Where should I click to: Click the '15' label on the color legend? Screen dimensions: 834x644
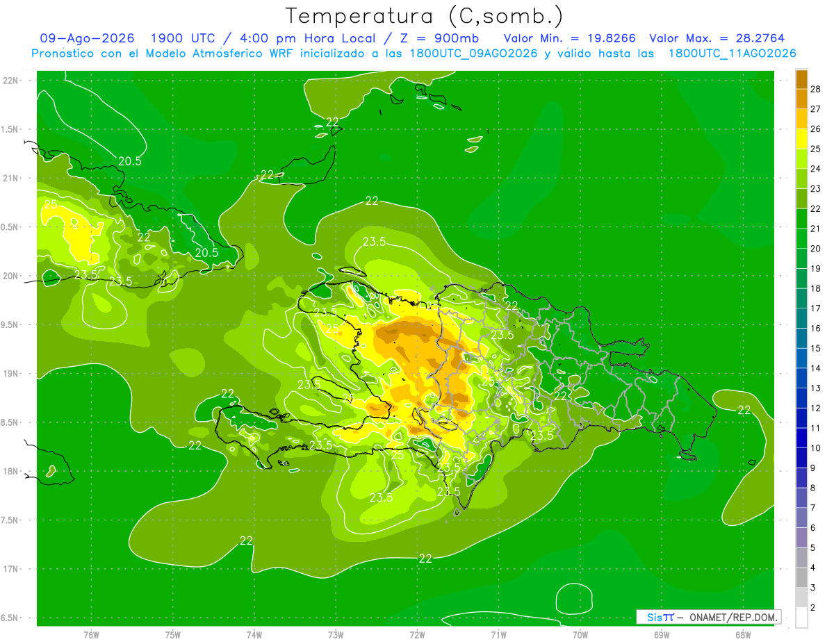(816, 349)
